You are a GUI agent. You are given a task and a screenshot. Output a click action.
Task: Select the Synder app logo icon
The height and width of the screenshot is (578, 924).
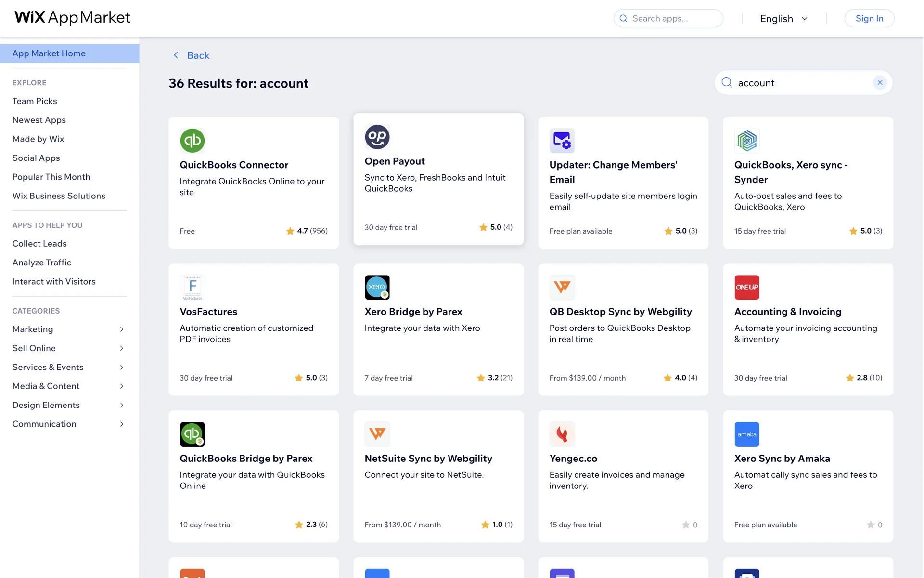tap(746, 141)
